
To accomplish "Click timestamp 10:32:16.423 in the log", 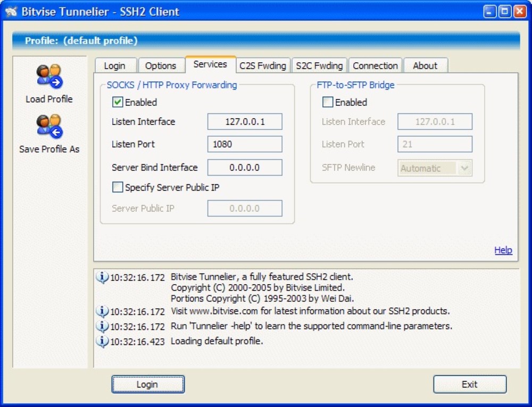I will pyautogui.click(x=137, y=342).
